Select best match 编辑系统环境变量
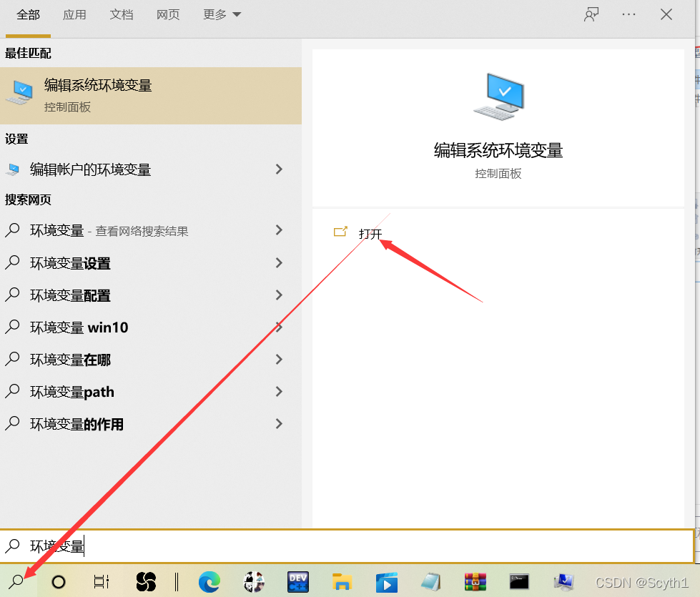 [x=151, y=96]
